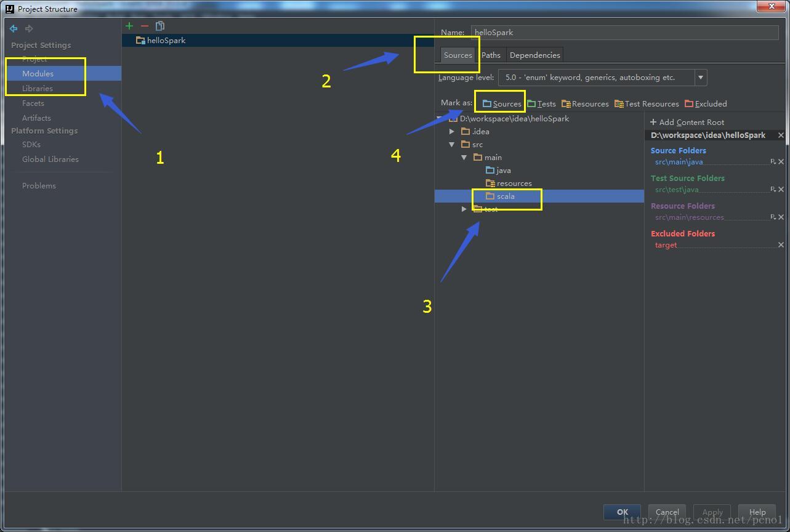Open Facets settings section

(x=33, y=103)
